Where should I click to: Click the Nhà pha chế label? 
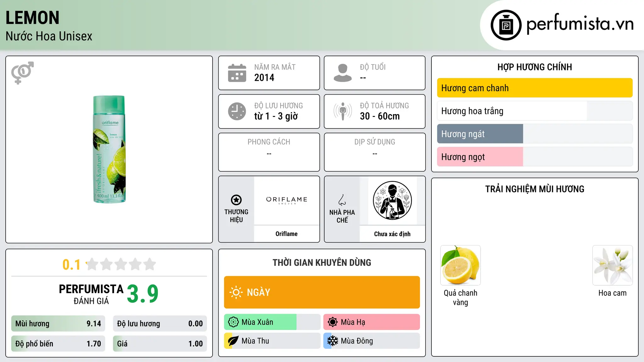coord(342,216)
